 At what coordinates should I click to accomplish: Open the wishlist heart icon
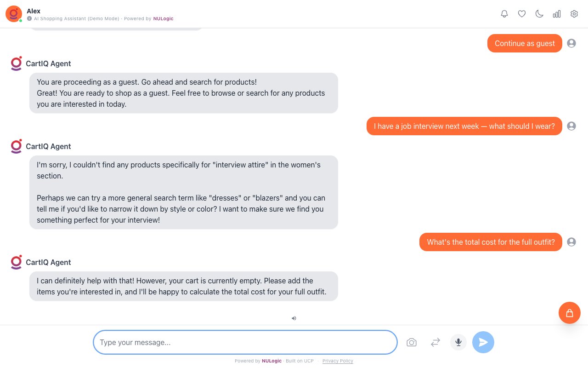coord(522,14)
